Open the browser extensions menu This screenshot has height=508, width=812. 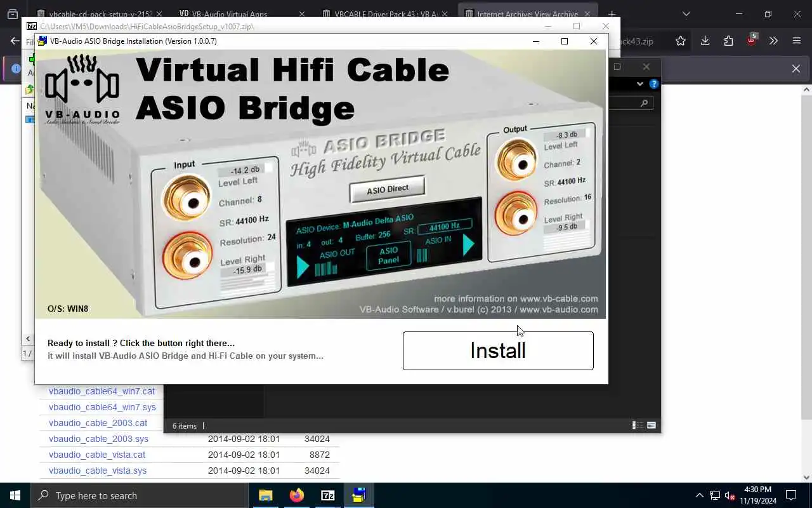(x=728, y=41)
